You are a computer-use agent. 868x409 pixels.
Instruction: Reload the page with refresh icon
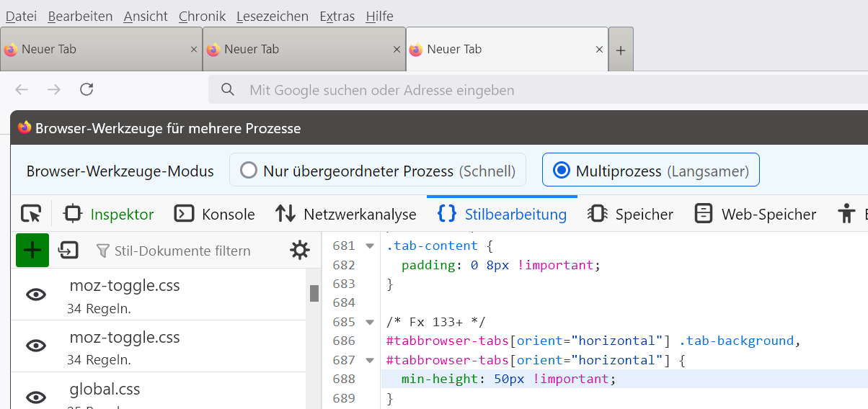(x=87, y=90)
